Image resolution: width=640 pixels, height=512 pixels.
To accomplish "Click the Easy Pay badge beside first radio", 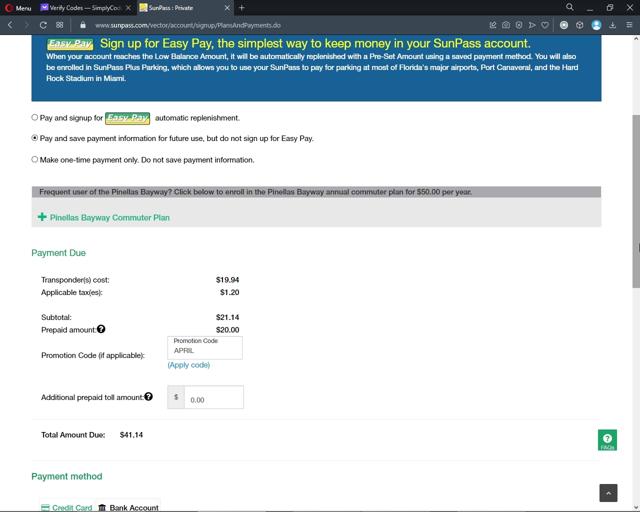I will click(x=127, y=118).
